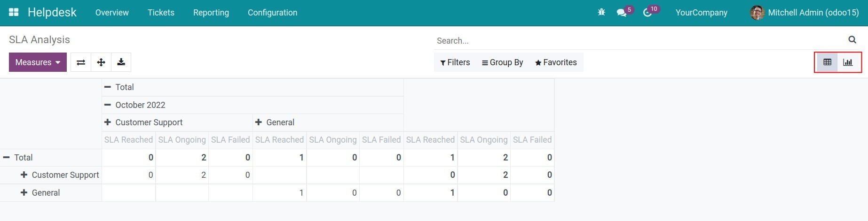Download the pivot table as xlsx
The width and height of the screenshot is (868, 221).
pyautogui.click(x=121, y=62)
